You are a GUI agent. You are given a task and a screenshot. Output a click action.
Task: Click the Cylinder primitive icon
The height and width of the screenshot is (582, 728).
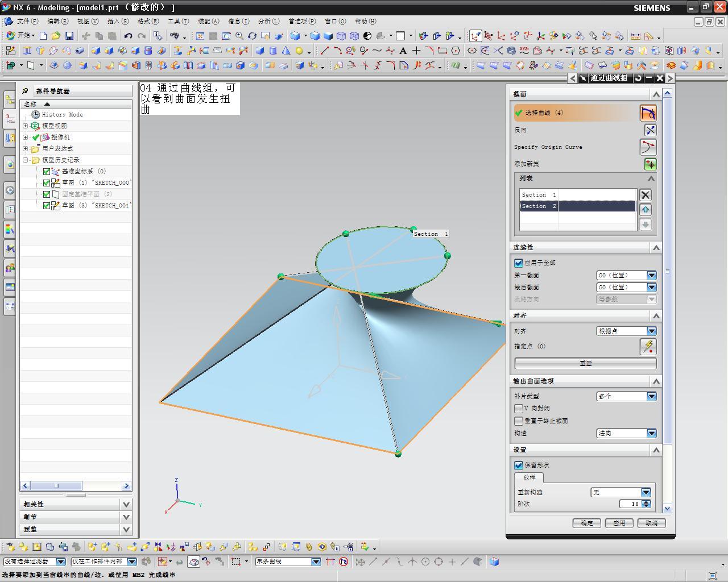(x=273, y=51)
